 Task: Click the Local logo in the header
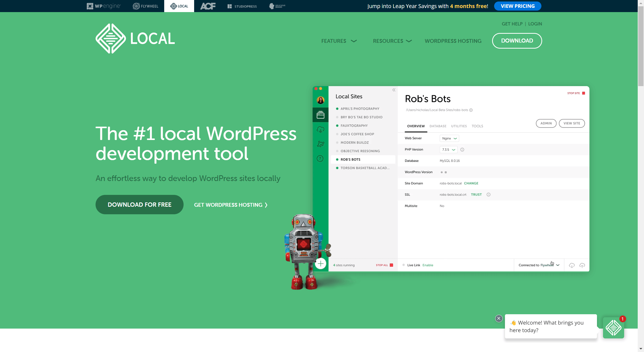(x=135, y=38)
